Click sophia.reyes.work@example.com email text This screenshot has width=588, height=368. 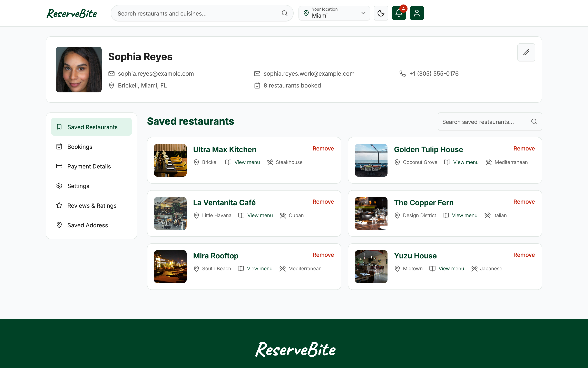click(309, 74)
